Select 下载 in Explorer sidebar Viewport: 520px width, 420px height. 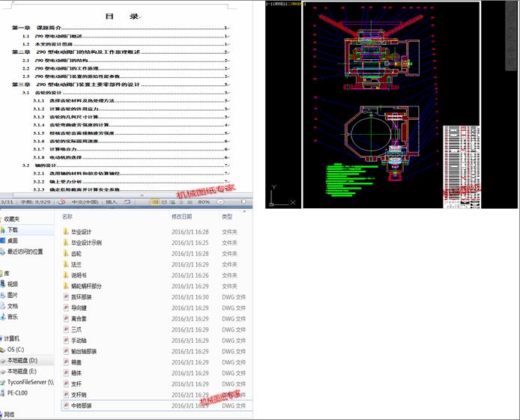click(x=13, y=230)
